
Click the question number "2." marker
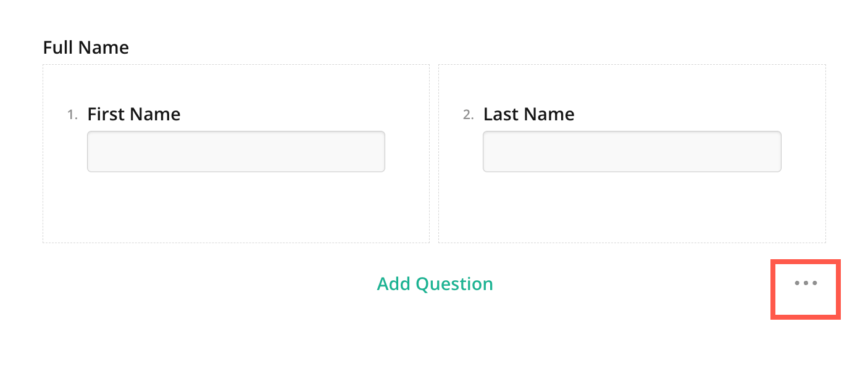pos(468,115)
